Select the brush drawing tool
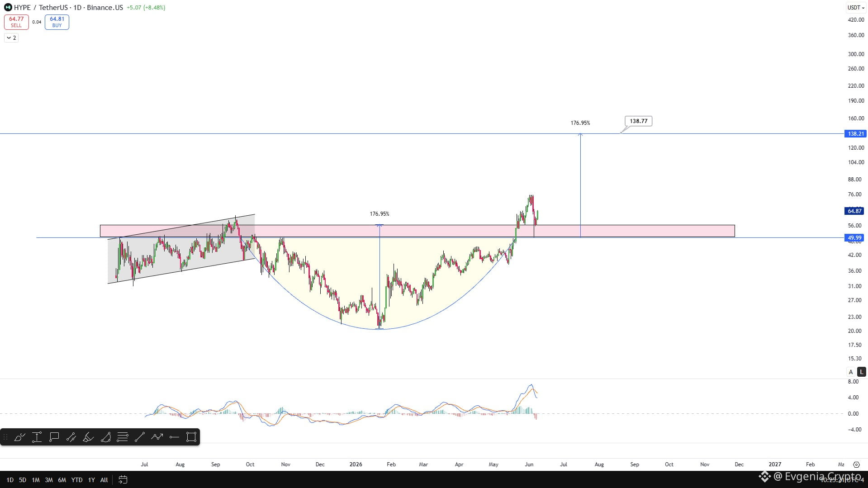This screenshot has height=488, width=868. [x=20, y=437]
